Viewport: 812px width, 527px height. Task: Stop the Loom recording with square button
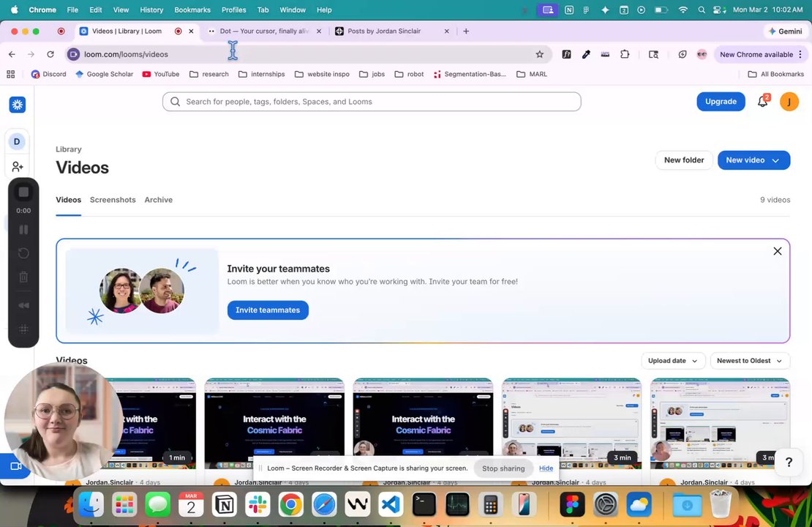coord(23,193)
